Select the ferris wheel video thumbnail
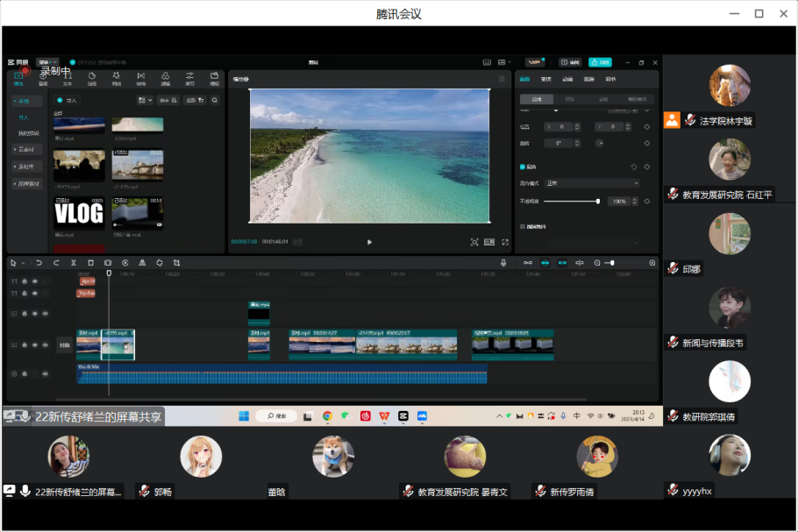Screen dimensions: 798x532 pyautogui.click(x=138, y=166)
